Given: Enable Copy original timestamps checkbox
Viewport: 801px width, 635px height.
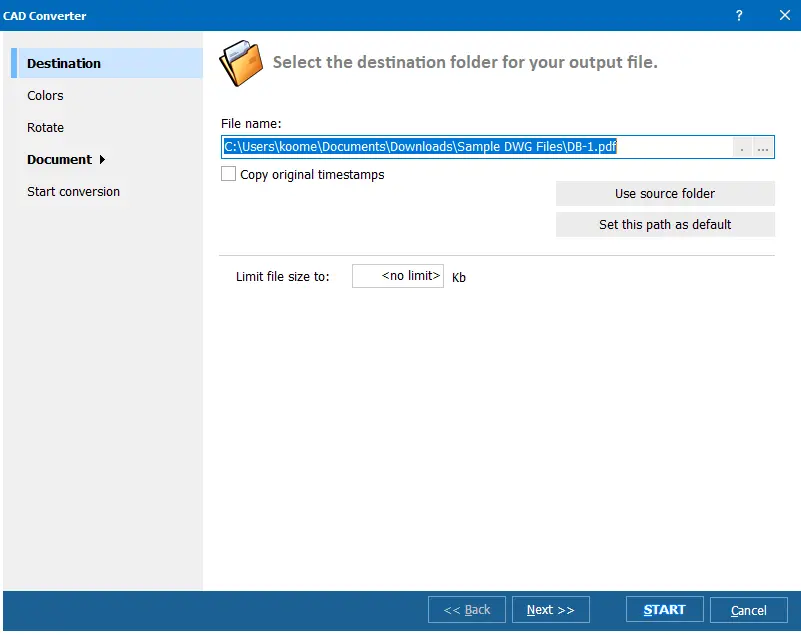Looking at the screenshot, I should tap(228, 174).
